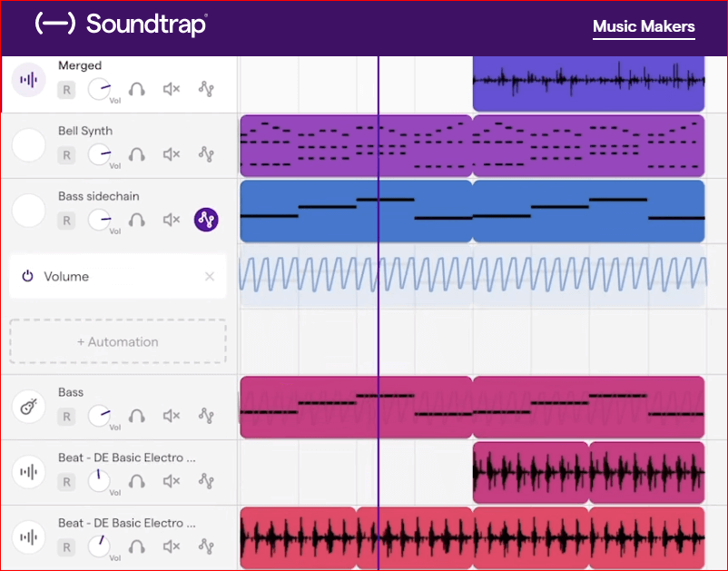Click the waveform icon on the Merged track
Viewport: 728px width, 571px height.
tap(28, 80)
